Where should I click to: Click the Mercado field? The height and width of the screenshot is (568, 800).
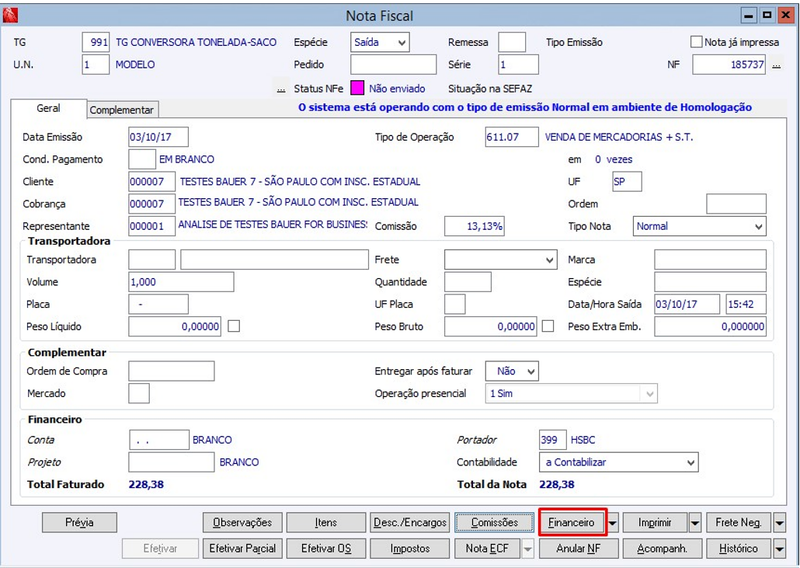[139, 393]
